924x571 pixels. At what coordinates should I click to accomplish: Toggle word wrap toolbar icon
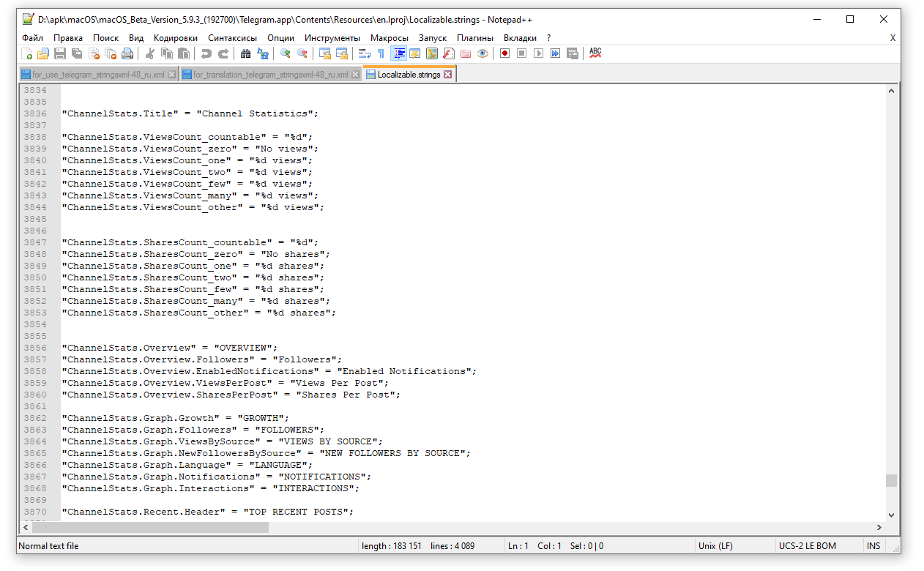click(x=364, y=53)
